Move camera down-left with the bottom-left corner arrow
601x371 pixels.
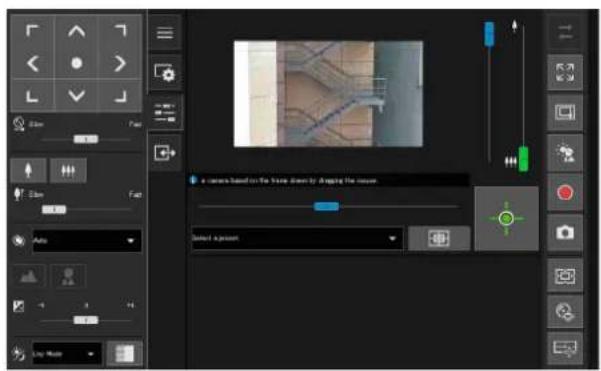(33, 96)
